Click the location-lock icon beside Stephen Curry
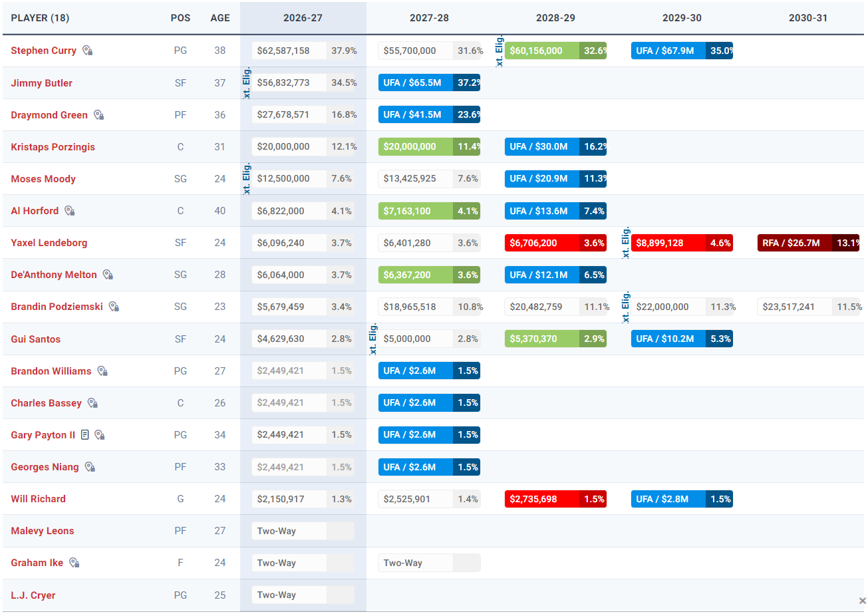The height and width of the screenshot is (614, 868). pos(87,51)
